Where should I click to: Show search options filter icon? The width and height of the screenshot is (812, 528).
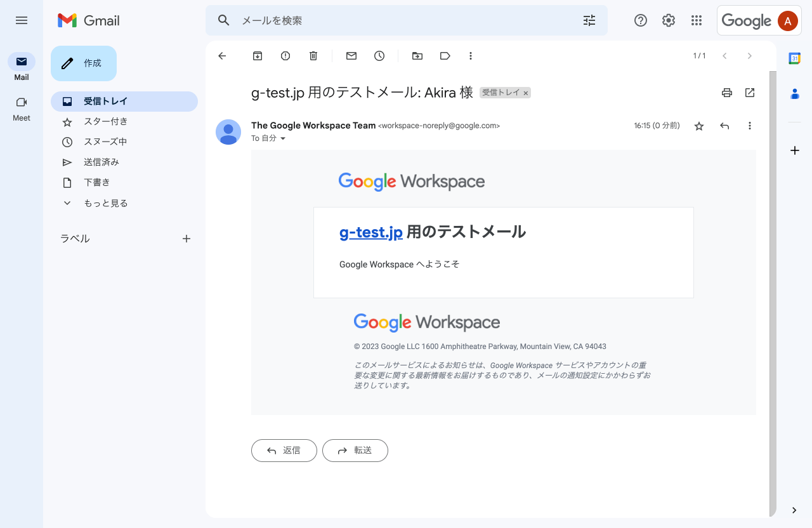[589, 20]
